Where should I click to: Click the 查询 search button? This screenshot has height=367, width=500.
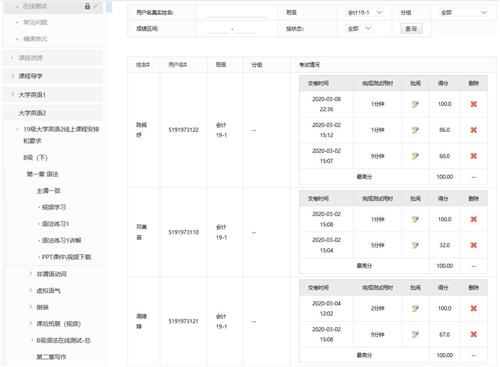(411, 29)
